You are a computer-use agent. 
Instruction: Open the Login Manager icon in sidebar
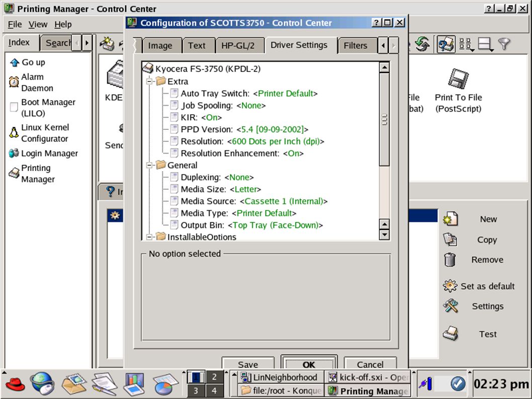(14, 153)
